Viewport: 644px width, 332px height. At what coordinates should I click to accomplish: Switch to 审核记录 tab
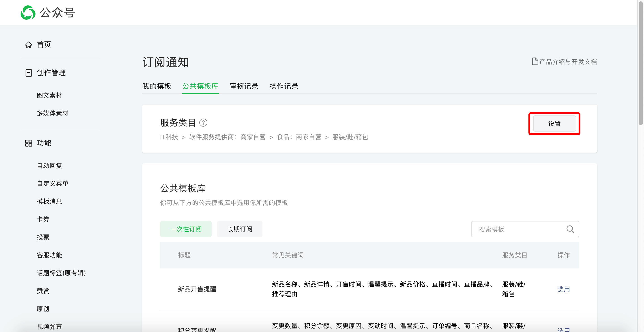pos(244,86)
